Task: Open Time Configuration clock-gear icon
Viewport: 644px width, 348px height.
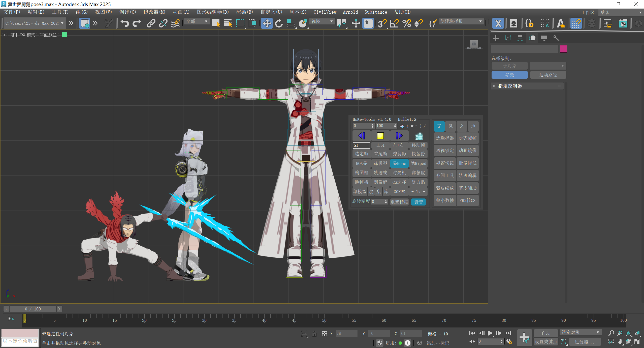Action: pos(509,341)
